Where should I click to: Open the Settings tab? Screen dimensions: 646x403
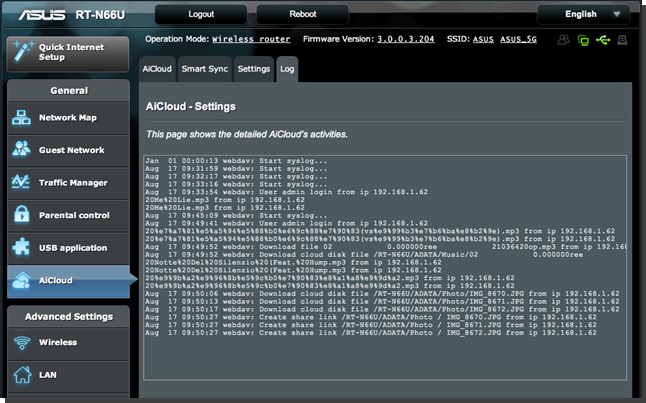coord(254,69)
